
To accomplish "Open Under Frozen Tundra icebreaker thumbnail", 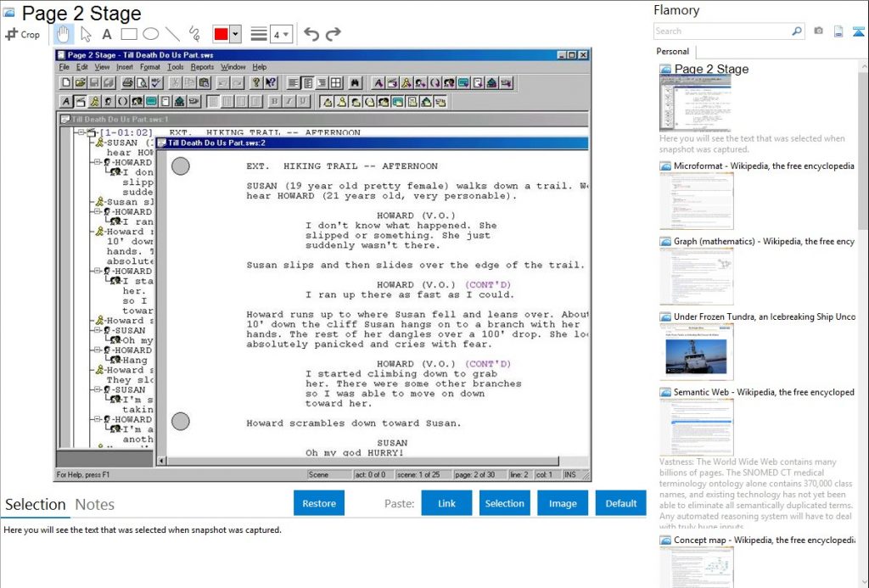I will (x=696, y=352).
